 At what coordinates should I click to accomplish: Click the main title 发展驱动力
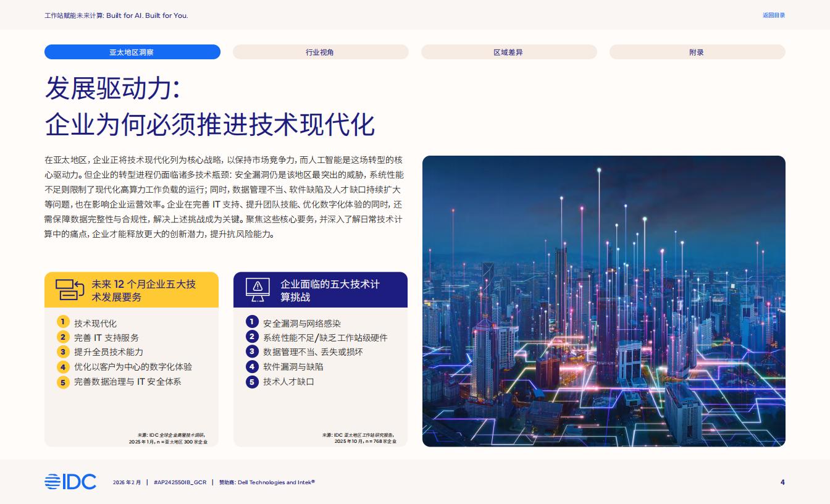112,90
